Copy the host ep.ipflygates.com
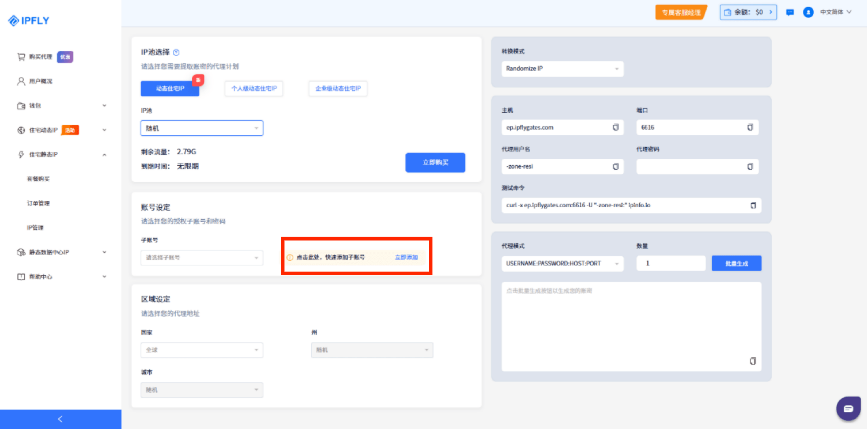The image size is (868, 429). [x=616, y=127]
